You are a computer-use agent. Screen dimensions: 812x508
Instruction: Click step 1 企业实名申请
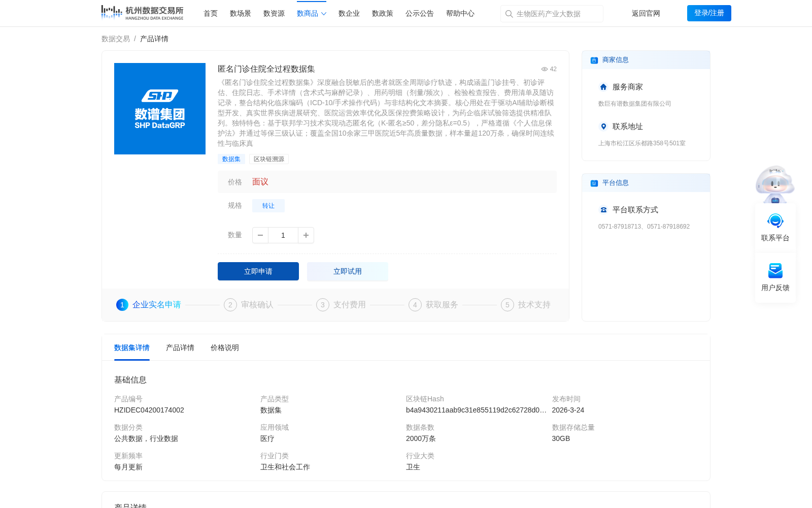click(149, 305)
